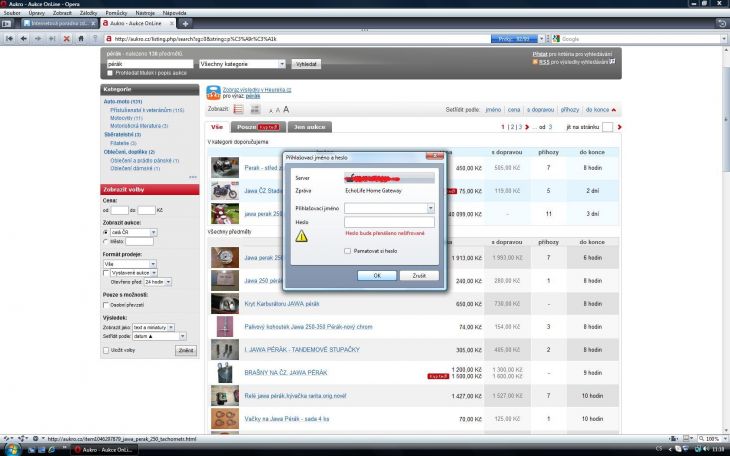The image size is (730, 456).
Task: Click Zrušit in login dialog
Action: (419, 276)
